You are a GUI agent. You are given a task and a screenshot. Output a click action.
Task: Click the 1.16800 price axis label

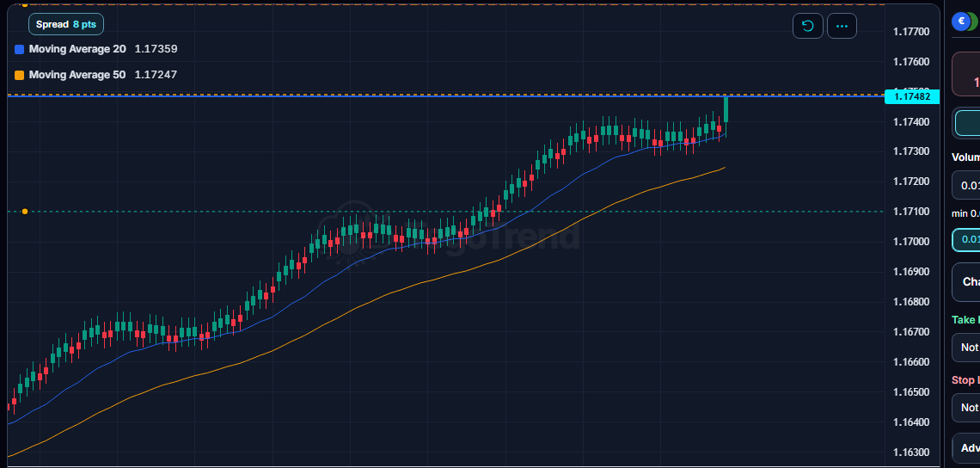[x=912, y=302]
